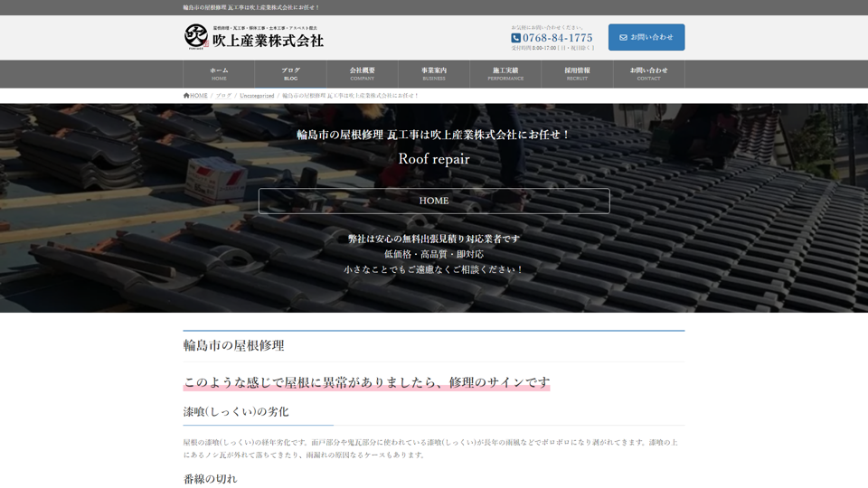Image resolution: width=868 pixels, height=488 pixels.
Task: Click the phone icon beside 0768-84-1775
Action: [x=515, y=38]
